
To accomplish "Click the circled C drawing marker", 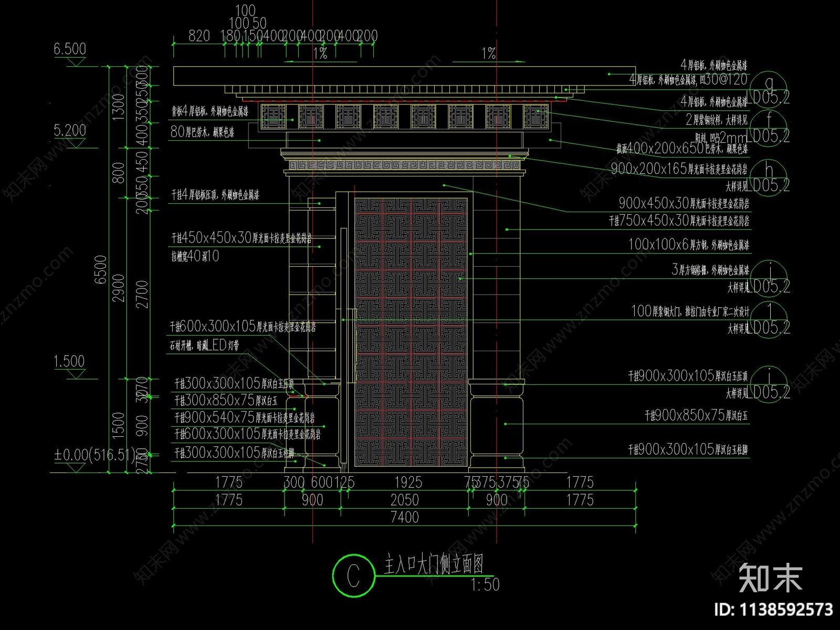I will 353,576.
